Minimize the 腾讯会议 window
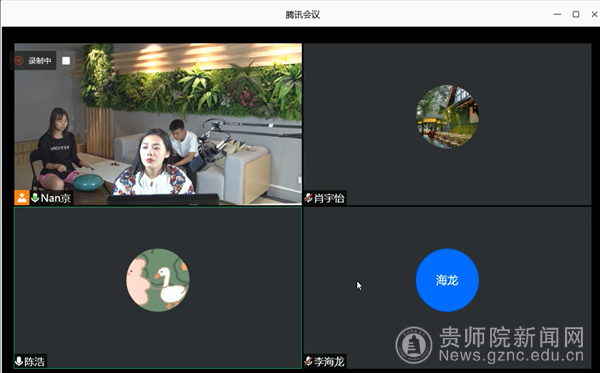 [x=557, y=14]
